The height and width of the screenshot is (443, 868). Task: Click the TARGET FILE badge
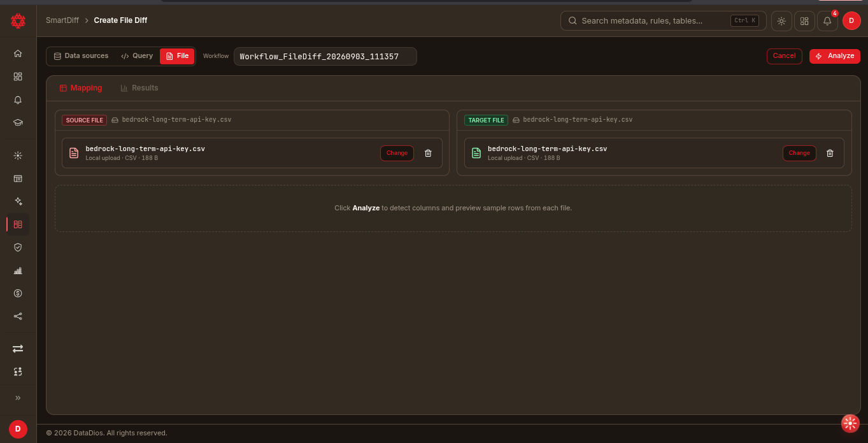click(x=486, y=120)
